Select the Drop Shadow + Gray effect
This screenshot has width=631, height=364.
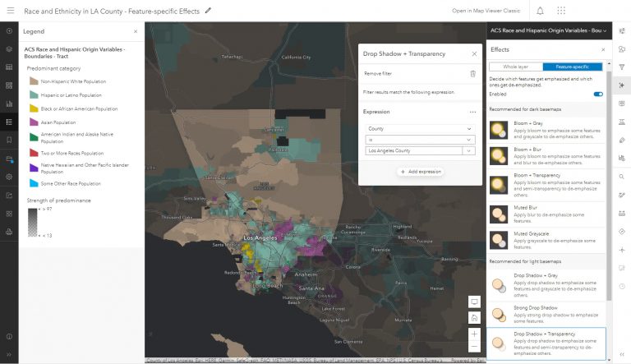pyautogui.click(x=546, y=285)
